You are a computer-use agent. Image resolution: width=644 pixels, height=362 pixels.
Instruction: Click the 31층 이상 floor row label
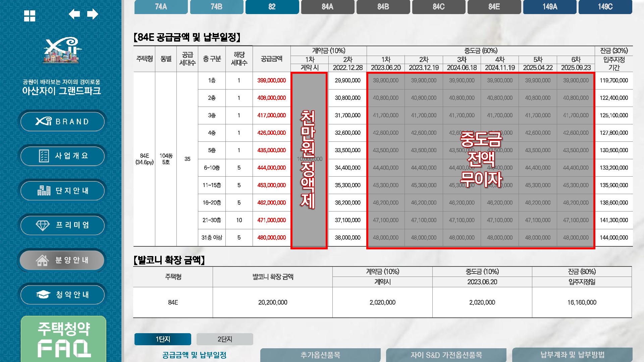click(x=212, y=238)
